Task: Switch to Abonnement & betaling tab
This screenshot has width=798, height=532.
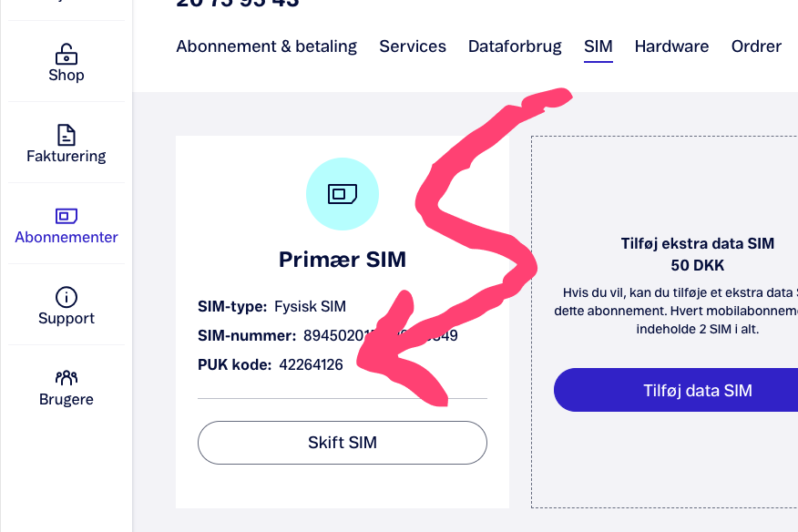Action: (x=267, y=46)
